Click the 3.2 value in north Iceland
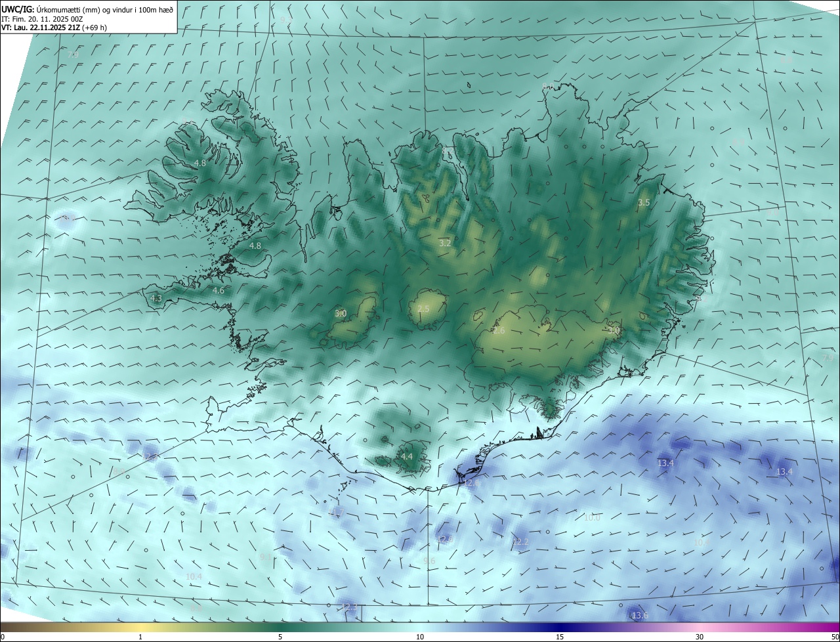The image size is (840, 642). tap(445, 243)
